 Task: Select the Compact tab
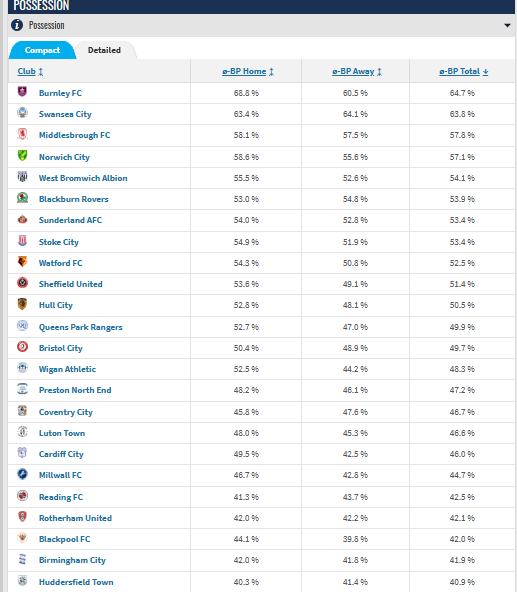point(42,50)
